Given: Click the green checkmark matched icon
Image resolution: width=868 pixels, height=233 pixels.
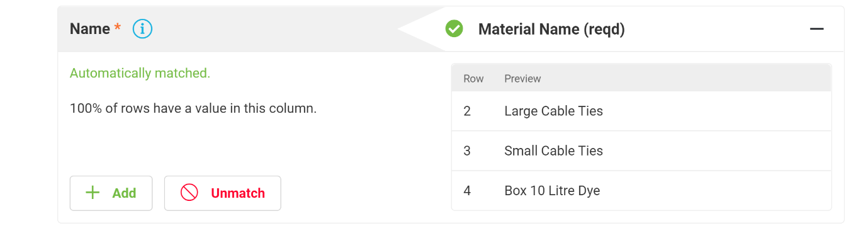Looking at the screenshot, I should click(x=454, y=29).
